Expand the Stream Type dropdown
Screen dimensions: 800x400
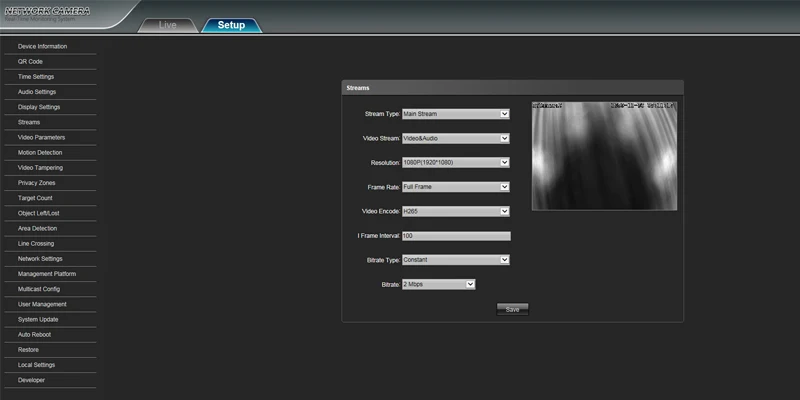456,114
